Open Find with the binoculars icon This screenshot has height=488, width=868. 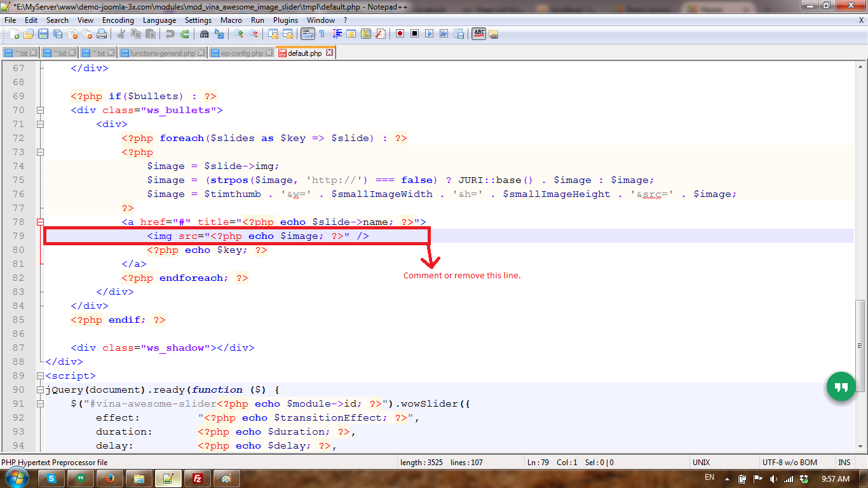[205, 34]
